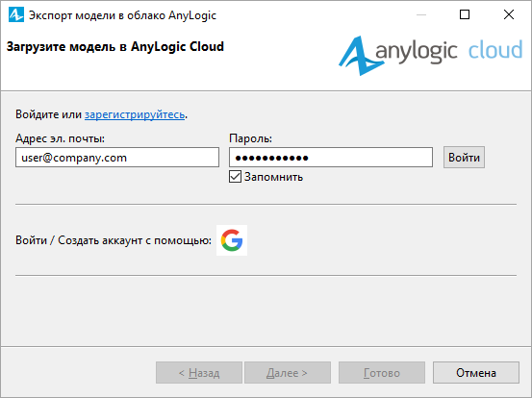This screenshot has width=532, height=398.
Task: Click the "Адрес эл. почты:" label
Action: [x=60, y=138]
